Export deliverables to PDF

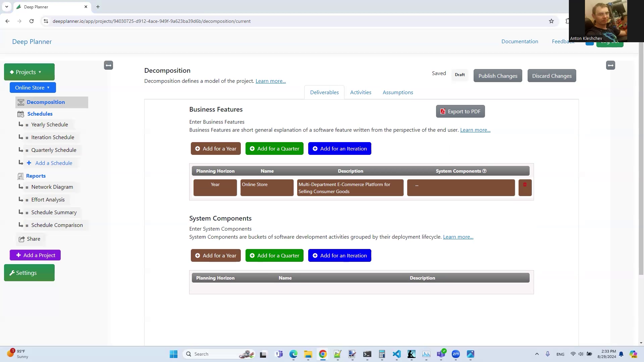(460, 112)
